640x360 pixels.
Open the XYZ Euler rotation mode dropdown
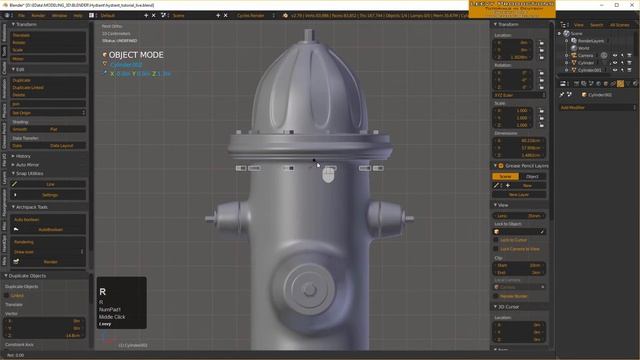pyautogui.click(x=519, y=95)
